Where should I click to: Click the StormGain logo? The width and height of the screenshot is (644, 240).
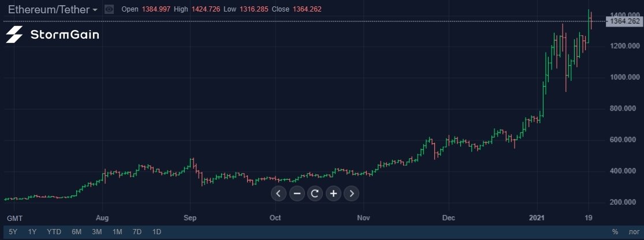pos(53,35)
